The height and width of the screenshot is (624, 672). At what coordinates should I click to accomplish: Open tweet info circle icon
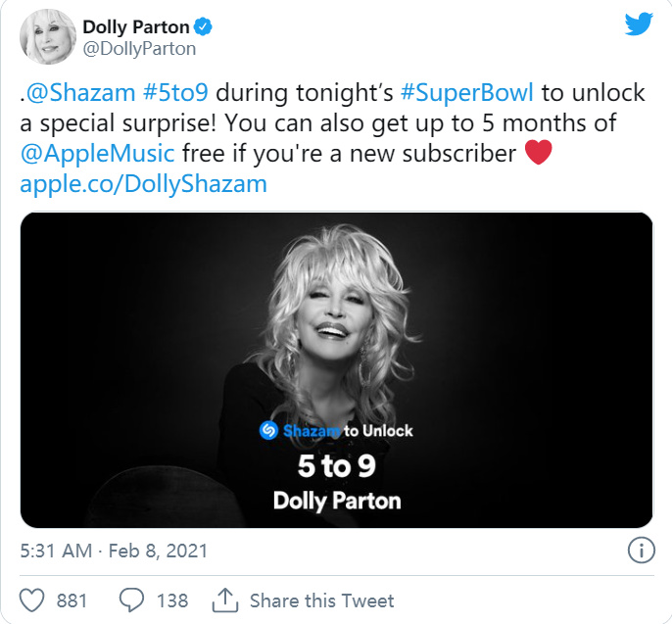tap(640, 551)
